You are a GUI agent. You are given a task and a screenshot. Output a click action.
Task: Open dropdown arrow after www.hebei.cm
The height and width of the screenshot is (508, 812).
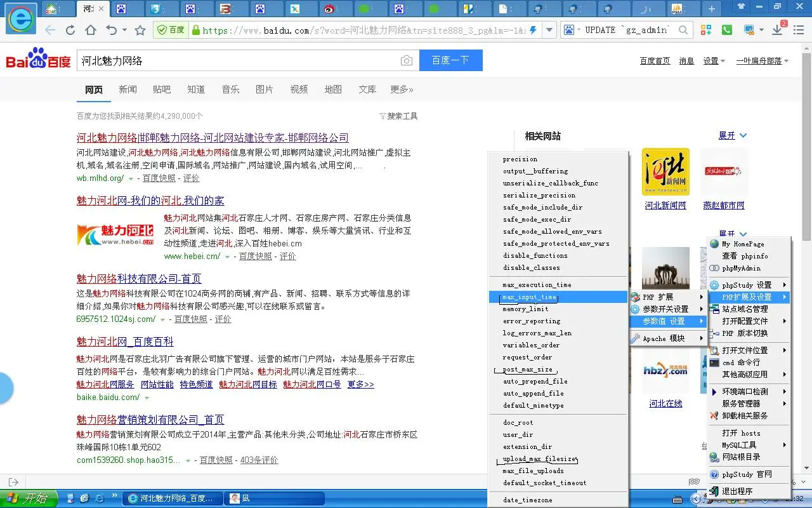[227, 257]
